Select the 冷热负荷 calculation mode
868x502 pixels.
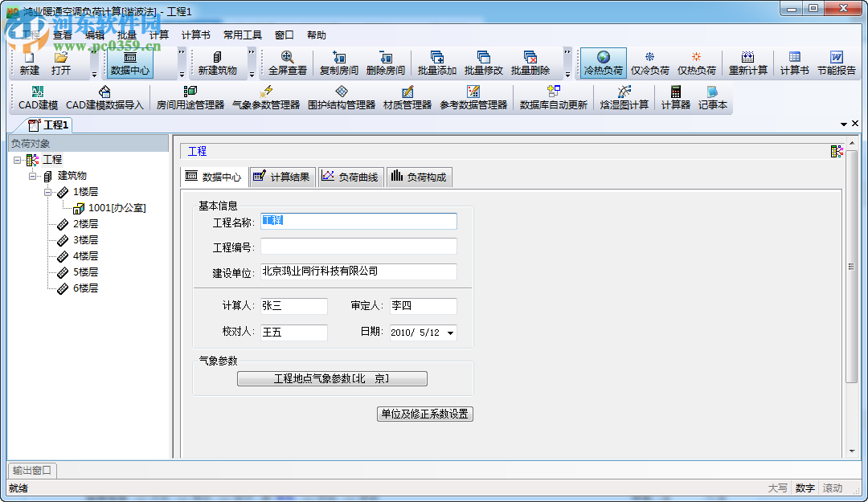pos(604,63)
